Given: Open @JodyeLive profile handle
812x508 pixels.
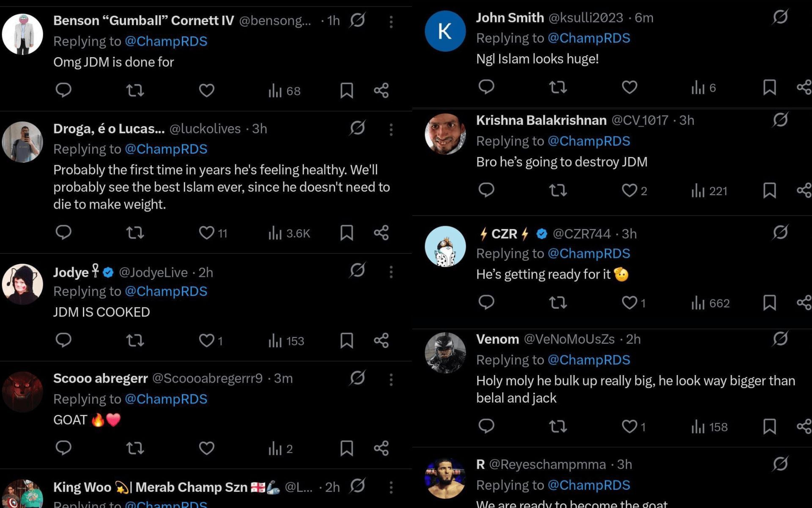Looking at the screenshot, I should coord(153,272).
